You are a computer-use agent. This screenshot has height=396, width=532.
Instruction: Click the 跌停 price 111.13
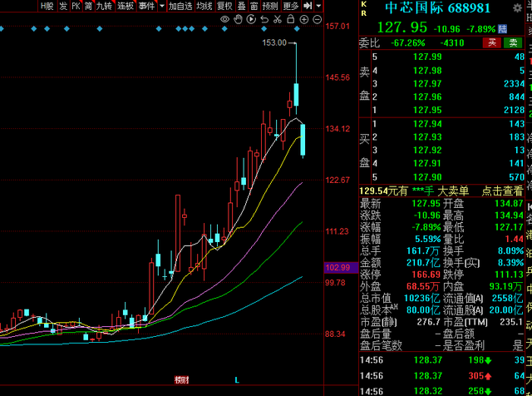coord(509,275)
